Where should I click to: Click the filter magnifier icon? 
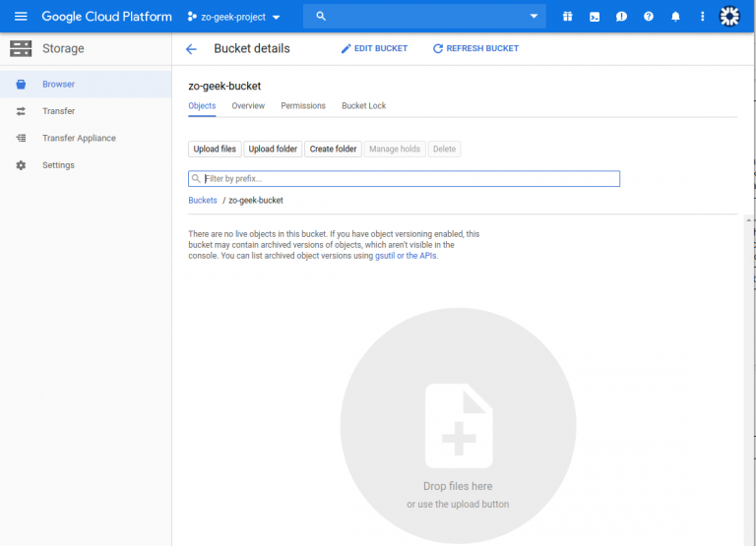point(196,179)
